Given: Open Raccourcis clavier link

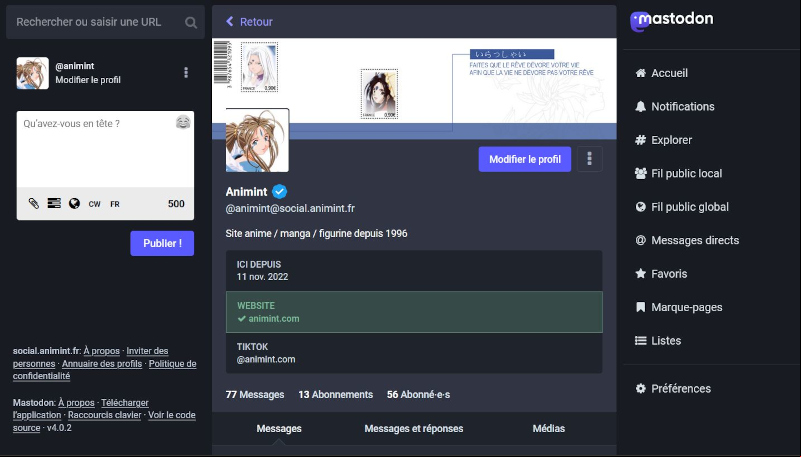Looking at the screenshot, I should coord(105,415).
